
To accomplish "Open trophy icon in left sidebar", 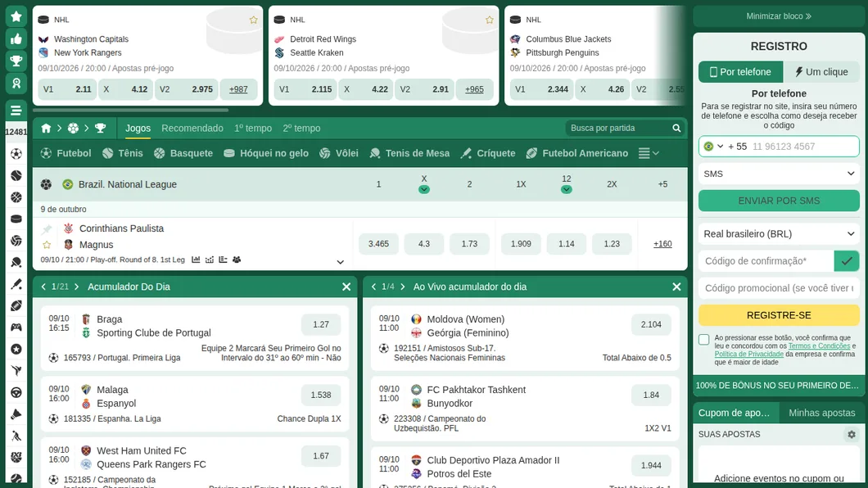I will pos(16,61).
